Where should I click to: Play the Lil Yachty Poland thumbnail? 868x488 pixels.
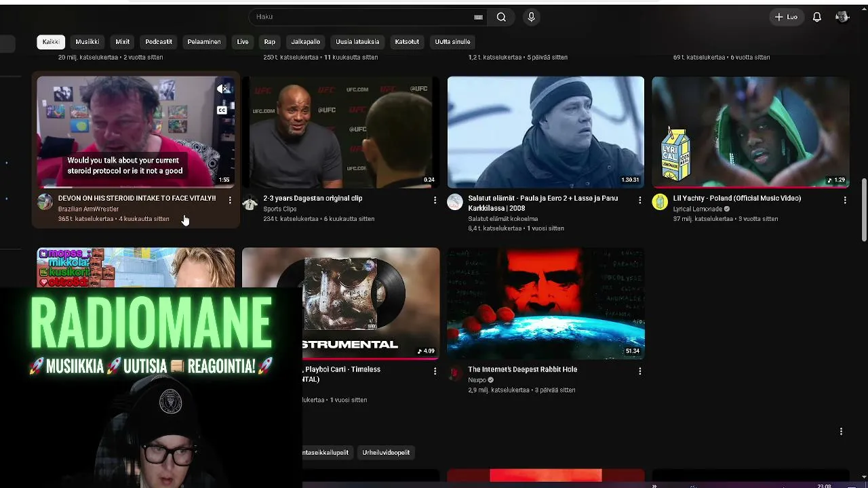point(751,131)
